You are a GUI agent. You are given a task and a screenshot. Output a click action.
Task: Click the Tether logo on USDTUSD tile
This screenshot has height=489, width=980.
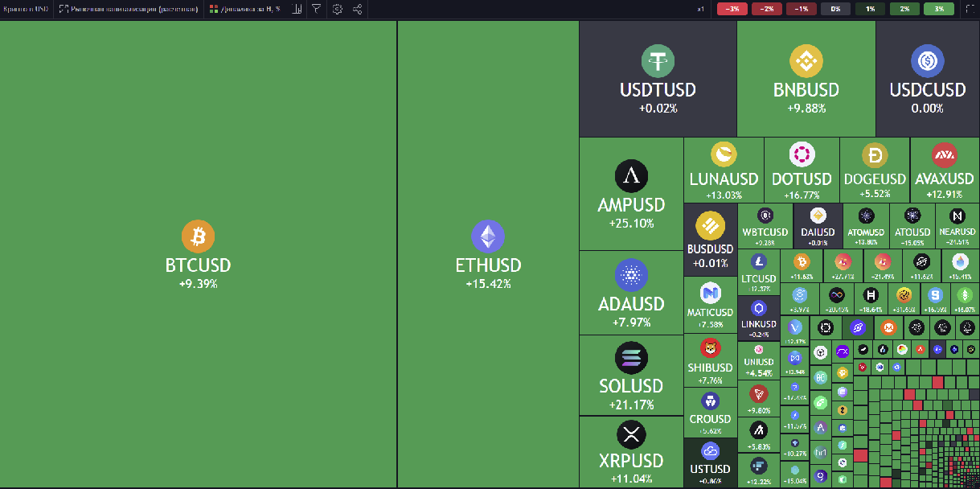click(658, 61)
